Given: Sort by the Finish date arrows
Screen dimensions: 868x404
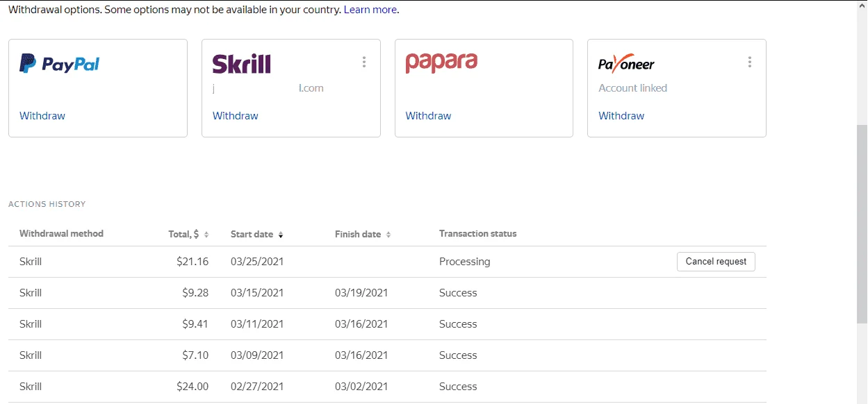Looking at the screenshot, I should click(388, 235).
